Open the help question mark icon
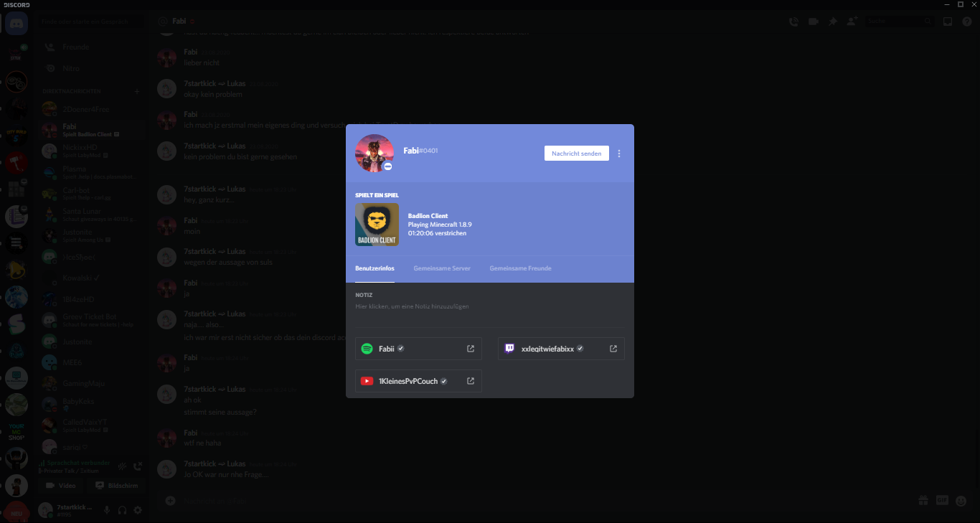The width and height of the screenshot is (980, 523). pos(967,22)
